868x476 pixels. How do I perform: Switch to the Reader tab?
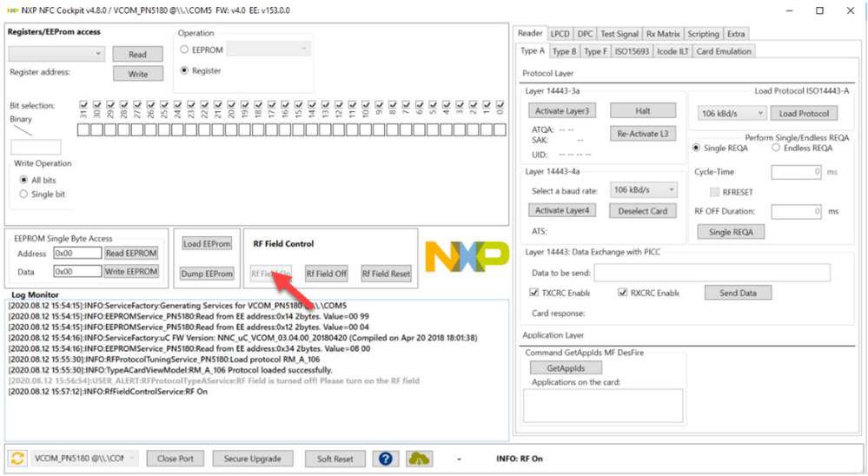point(530,33)
